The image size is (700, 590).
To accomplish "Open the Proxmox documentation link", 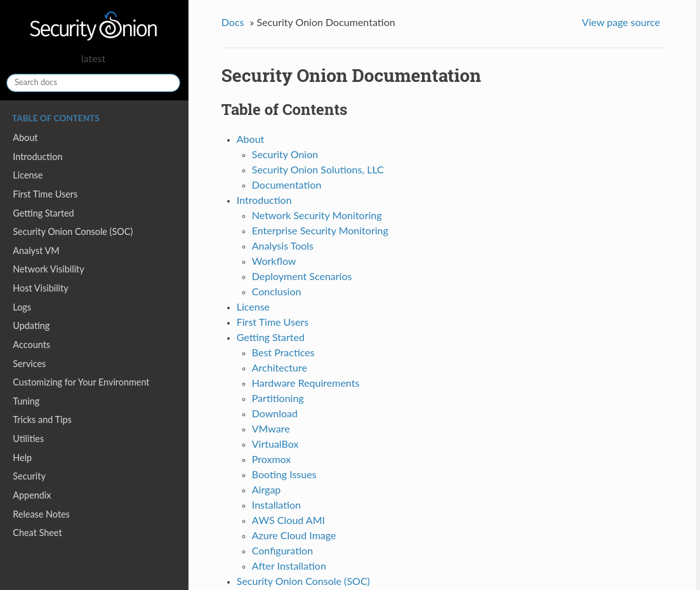I will (271, 460).
